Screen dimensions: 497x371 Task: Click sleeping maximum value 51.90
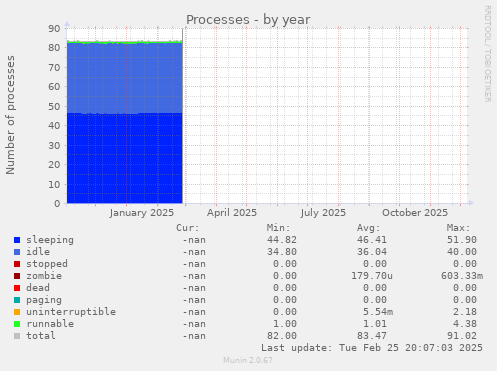click(x=462, y=240)
